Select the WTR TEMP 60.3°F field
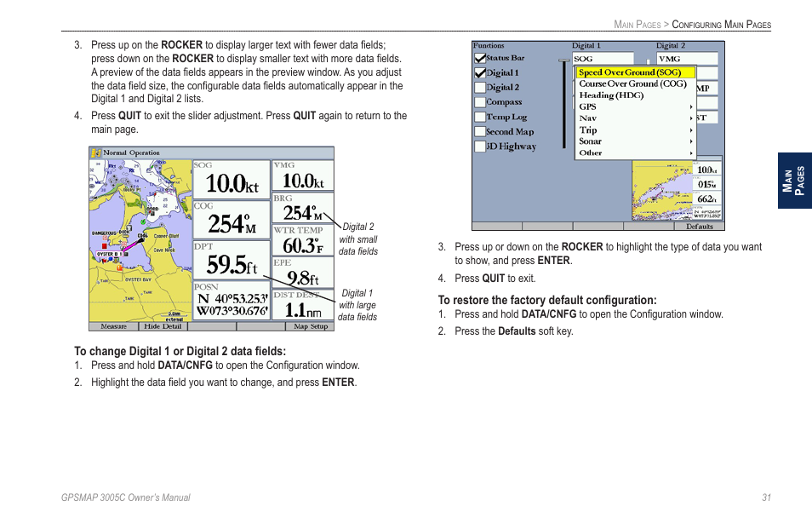Image resolution: width=812 pixels, height=529 pixels. [x=303, y=241]
